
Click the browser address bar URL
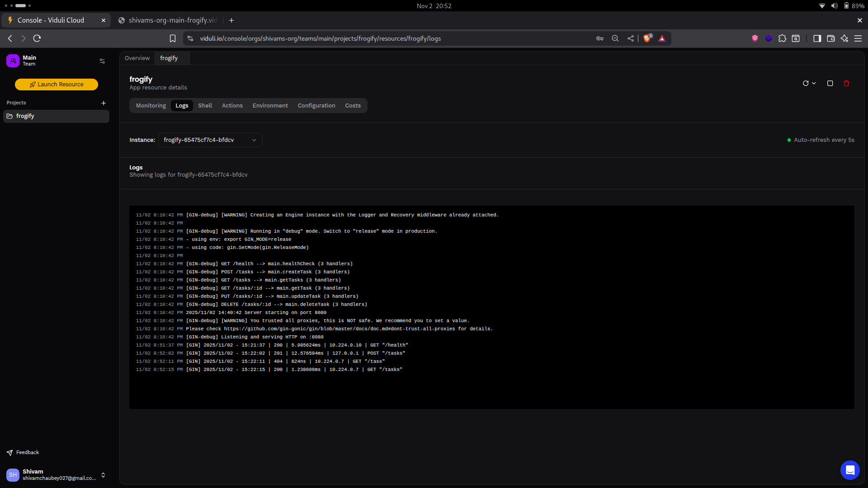(320, 38)
